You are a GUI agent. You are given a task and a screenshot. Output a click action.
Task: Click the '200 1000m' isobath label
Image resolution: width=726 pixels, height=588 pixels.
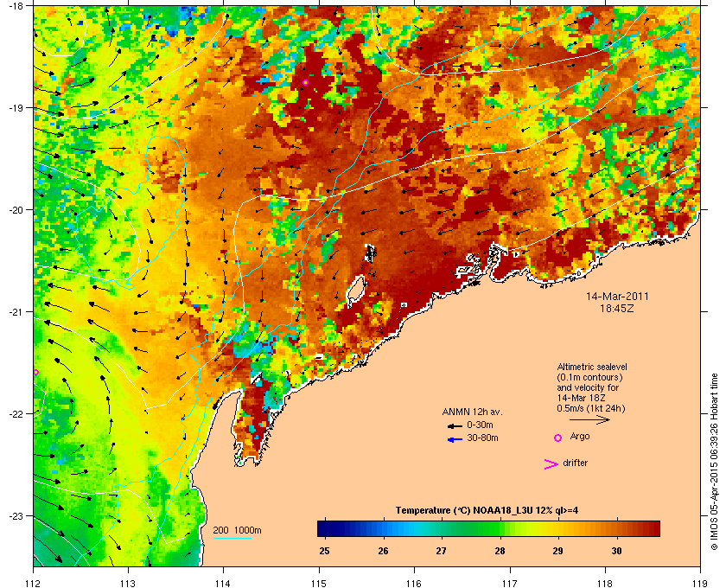pyautogui.click(x=237, y=531)
